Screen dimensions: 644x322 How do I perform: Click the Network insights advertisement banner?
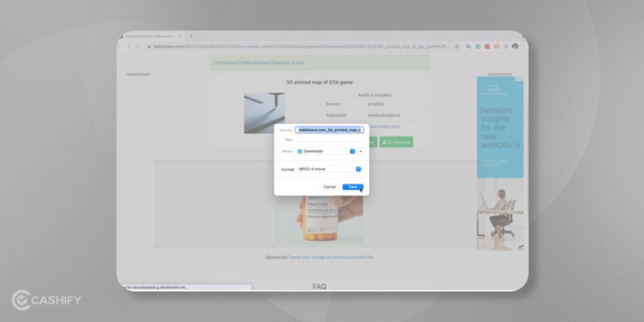[500, 127]
